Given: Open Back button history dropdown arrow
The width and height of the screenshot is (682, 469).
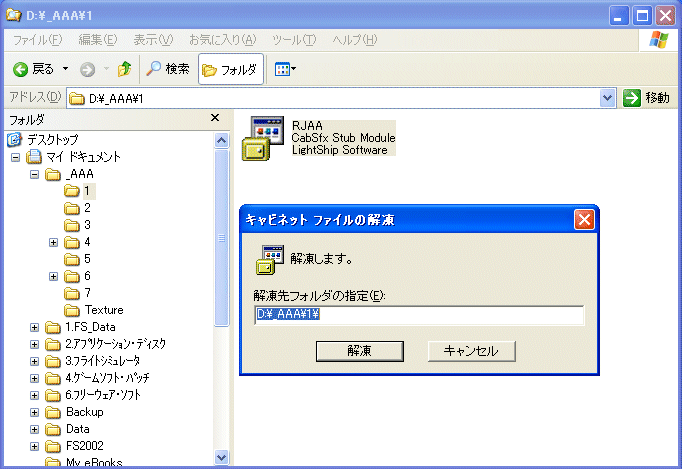Looking at the screenshot, I should coord(65,69).
